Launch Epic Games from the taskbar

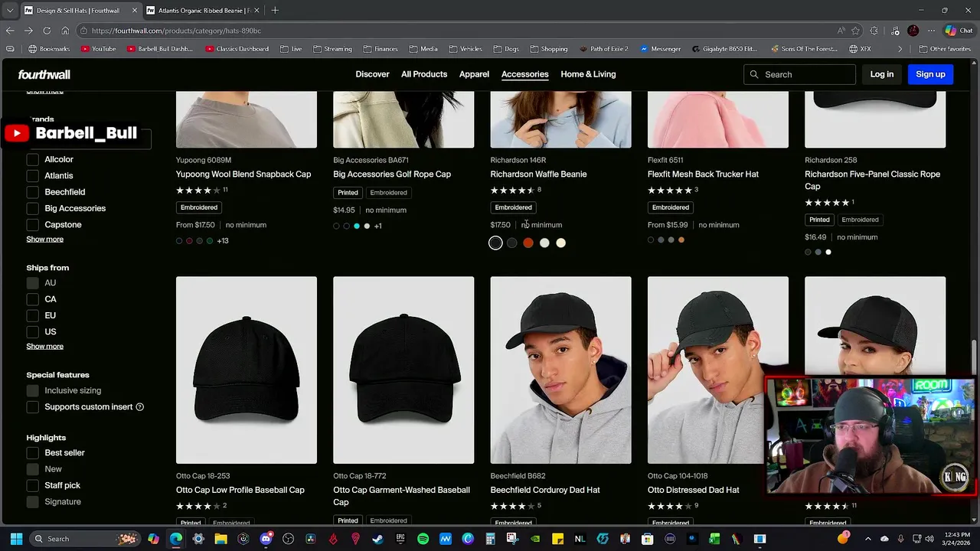click(x=400, y=539)
